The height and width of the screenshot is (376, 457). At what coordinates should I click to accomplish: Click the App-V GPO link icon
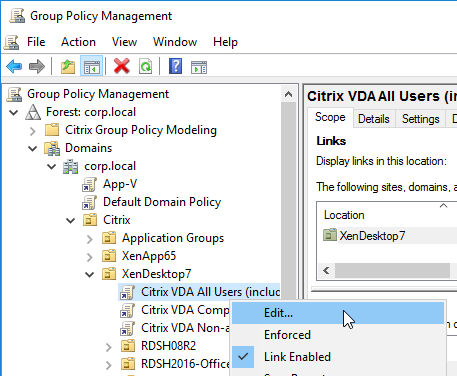[89, 184]
